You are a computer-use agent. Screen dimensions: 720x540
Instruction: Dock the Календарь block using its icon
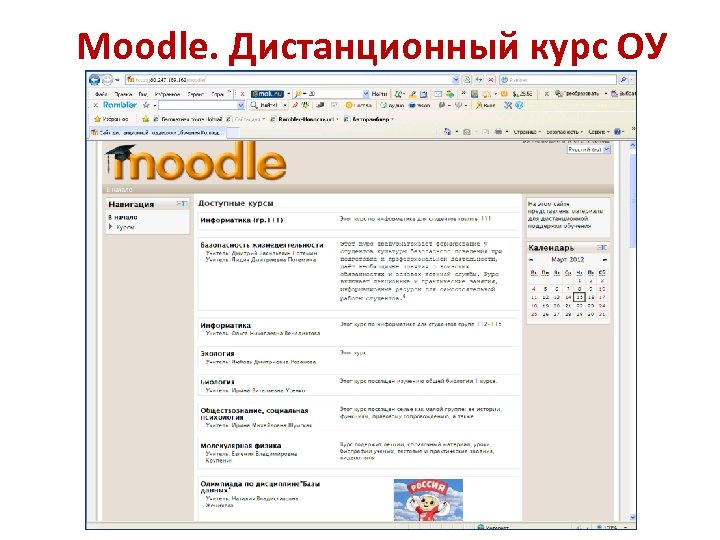point(602,248)
